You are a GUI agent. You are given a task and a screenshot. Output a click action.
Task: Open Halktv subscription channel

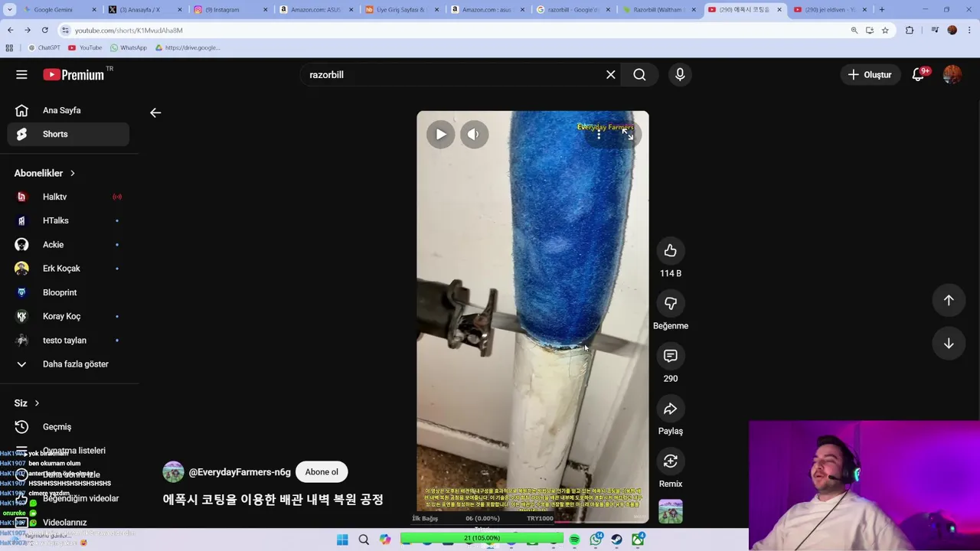[68, 197]
